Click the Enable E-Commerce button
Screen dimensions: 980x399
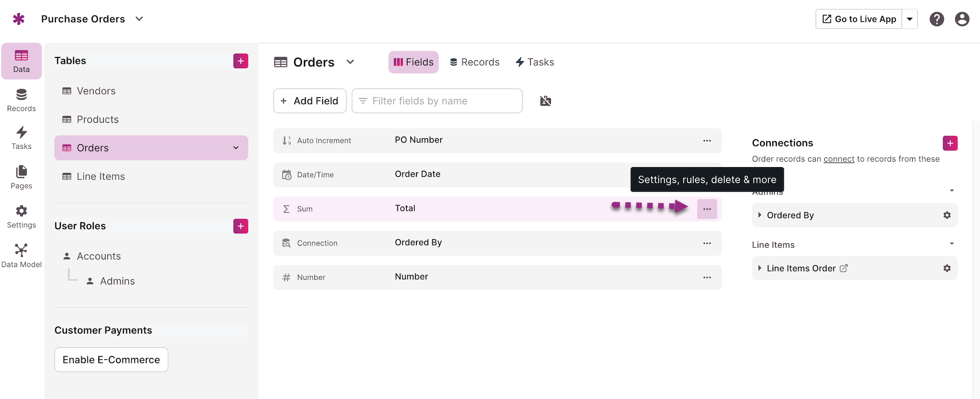tap(112, 360)
